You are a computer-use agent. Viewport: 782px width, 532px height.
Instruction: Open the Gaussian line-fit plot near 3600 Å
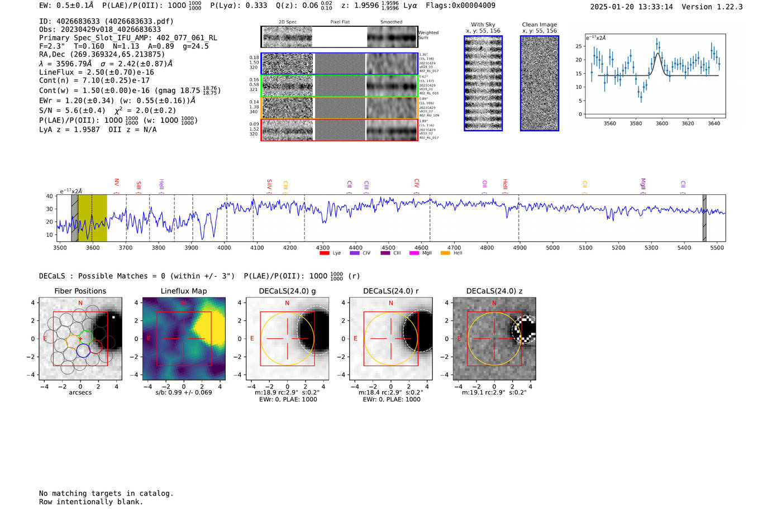click(x=655, y=76)
